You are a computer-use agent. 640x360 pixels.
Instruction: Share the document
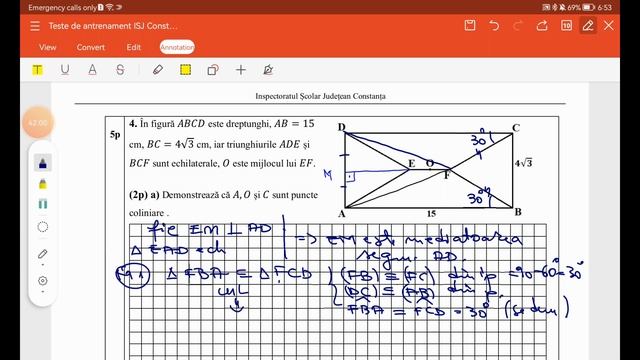click(542, 25)
